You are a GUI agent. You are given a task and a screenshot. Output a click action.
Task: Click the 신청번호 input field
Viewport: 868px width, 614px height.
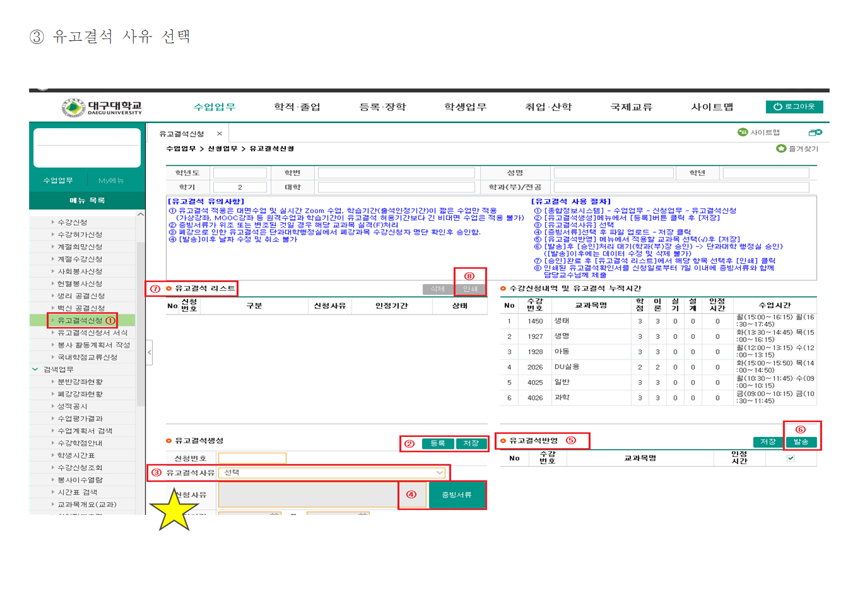(252, 458)
